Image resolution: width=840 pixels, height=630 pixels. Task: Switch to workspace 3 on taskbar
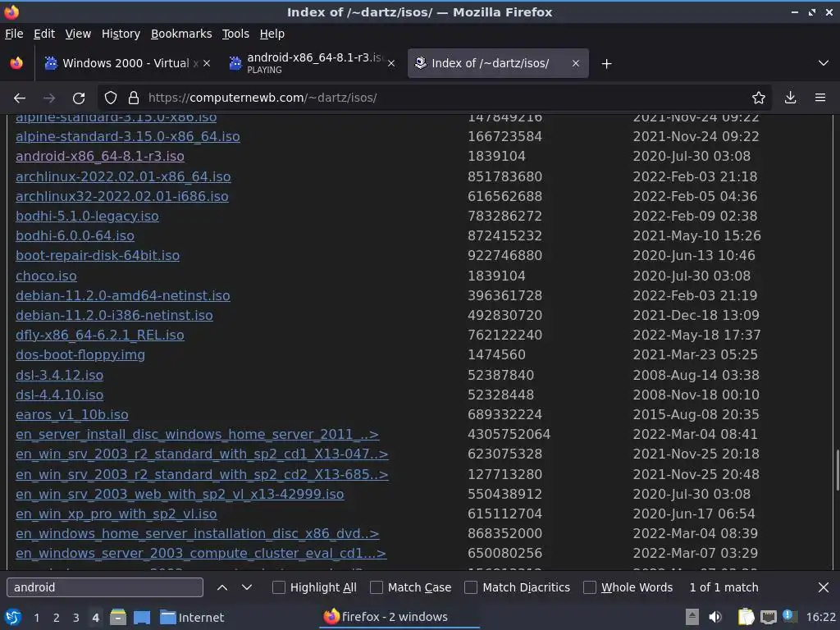pos(76,618)
